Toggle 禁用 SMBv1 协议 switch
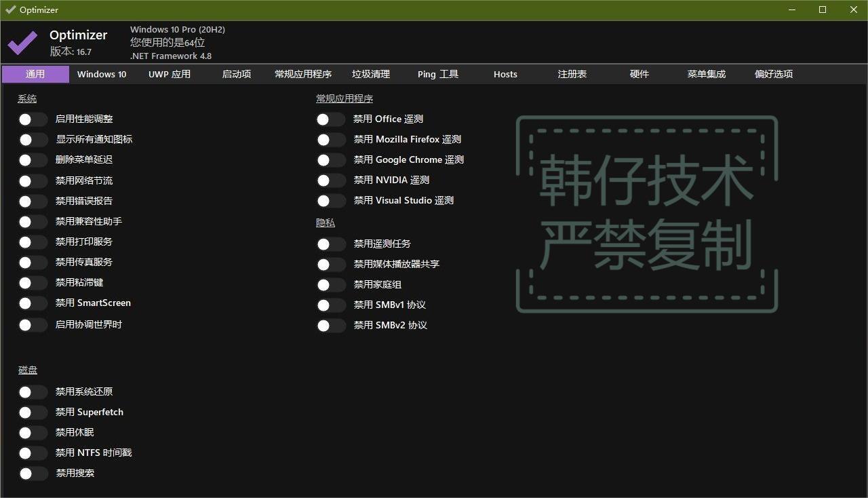 pyautogui.click(x=331, y=305)
